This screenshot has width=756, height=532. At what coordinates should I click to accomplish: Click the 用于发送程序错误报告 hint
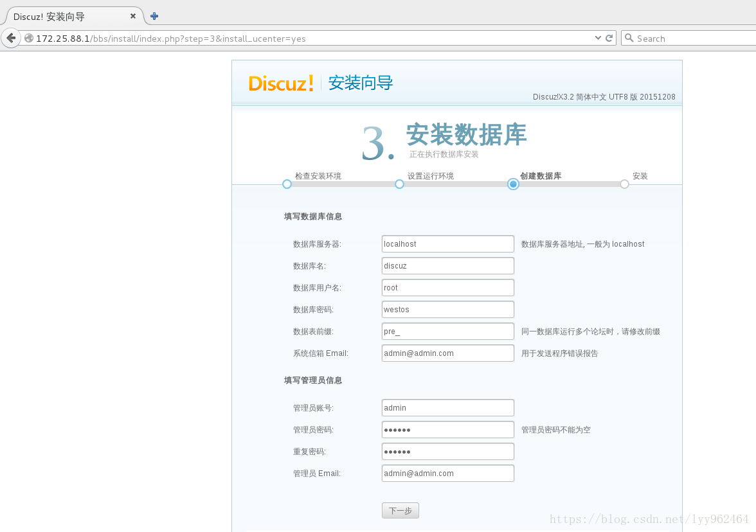pyautogui.click(x=560, y=353)
